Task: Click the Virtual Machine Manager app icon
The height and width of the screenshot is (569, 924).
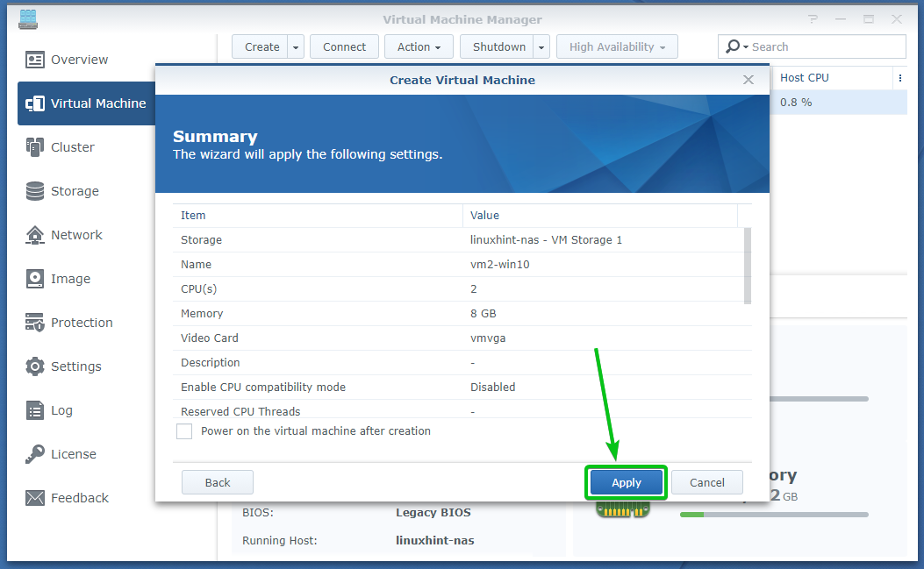Action: [28, 19]
